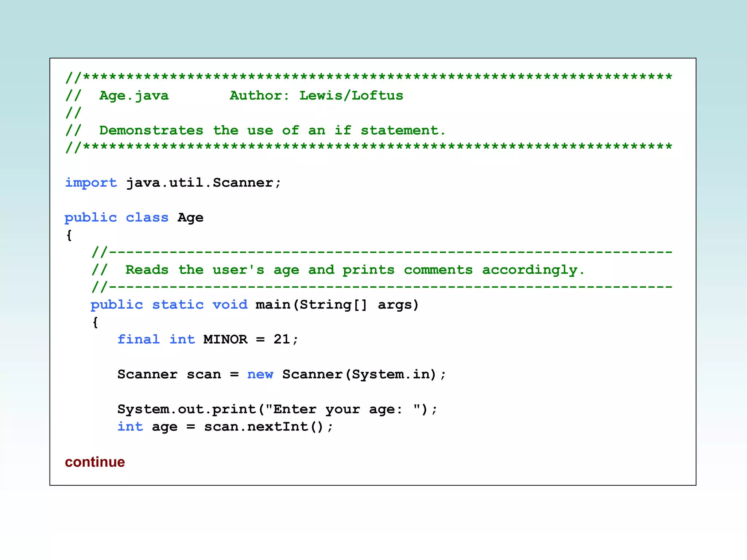The image size is (747, 560).
Task: Click the opening brace below 'public class Age'
Action: tap(69, 235)
